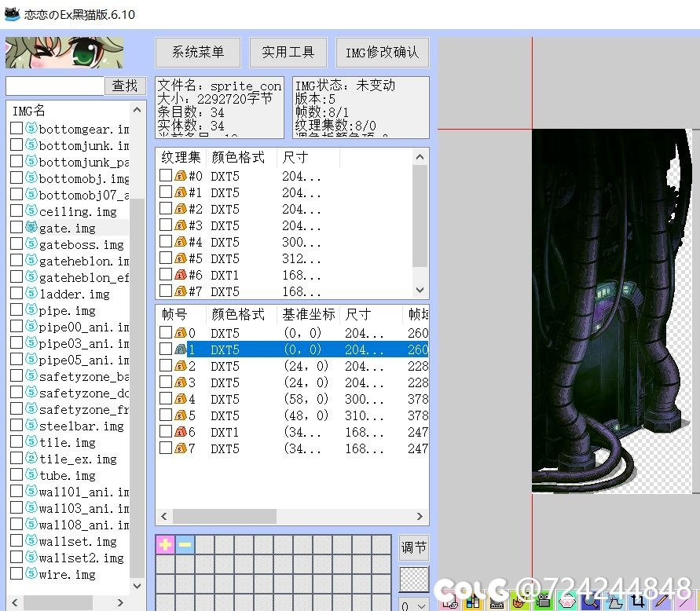Click the pink plus palette cell
The width and height of the screenshot is (700, 611).
[165, 544]
